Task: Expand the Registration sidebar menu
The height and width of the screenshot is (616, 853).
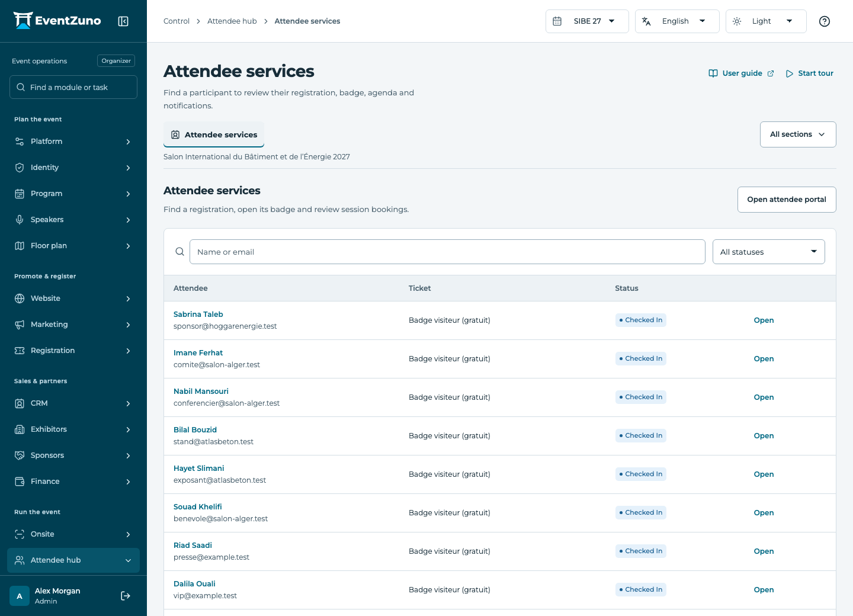Action: point(73,351)
